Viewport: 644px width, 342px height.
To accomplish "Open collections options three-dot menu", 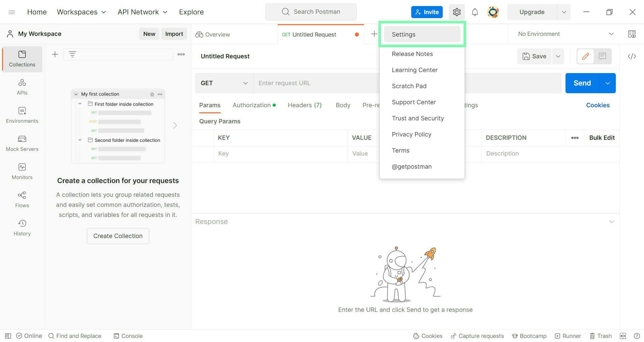I will coord(181,54).
